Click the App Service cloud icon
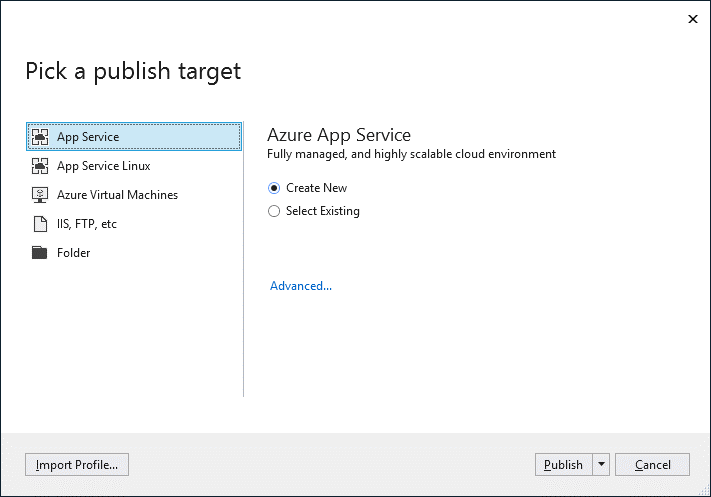711x497 pixels. (40, 136)
